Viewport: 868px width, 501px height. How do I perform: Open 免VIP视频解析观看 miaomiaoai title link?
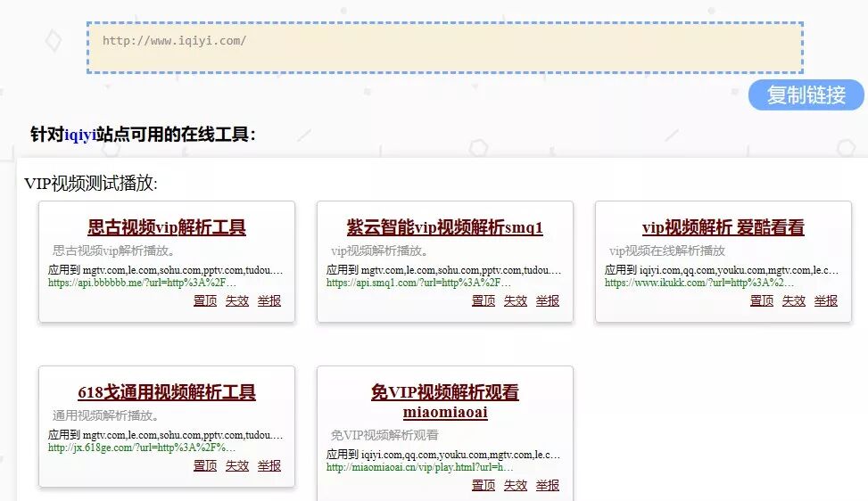[x=445, y=401]
